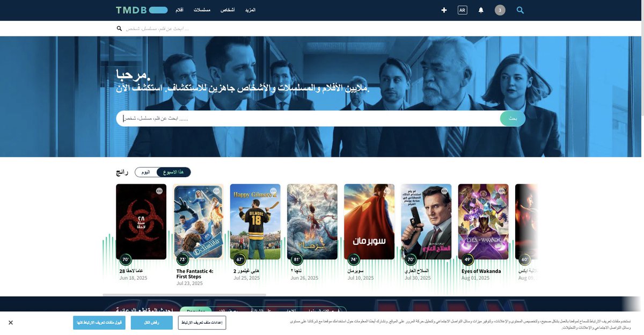Click the بحث search button
644x335 pixels.
pos(513,119)
